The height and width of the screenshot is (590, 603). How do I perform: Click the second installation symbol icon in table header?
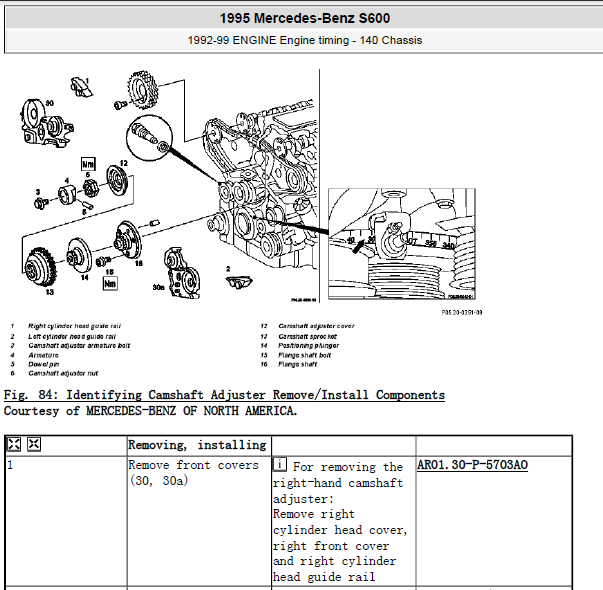(x=34, y=444)
